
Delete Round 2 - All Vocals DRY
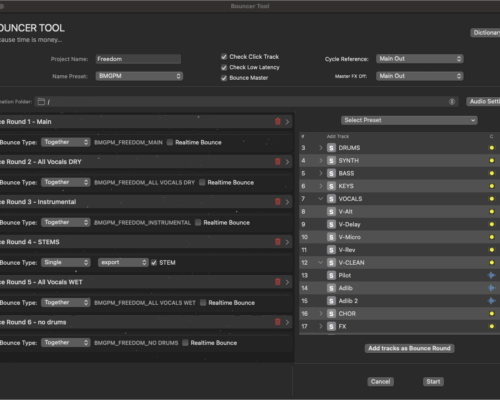278,162
